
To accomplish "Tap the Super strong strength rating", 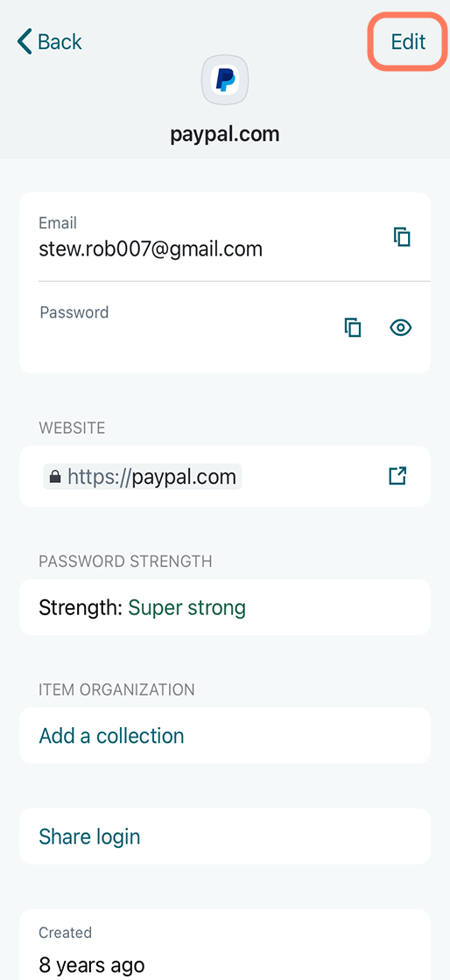I will (x=186, y=607).
